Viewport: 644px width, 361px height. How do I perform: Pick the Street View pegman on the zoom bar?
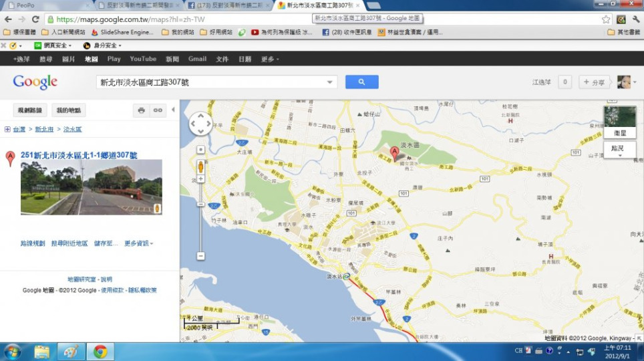(200, 168)
